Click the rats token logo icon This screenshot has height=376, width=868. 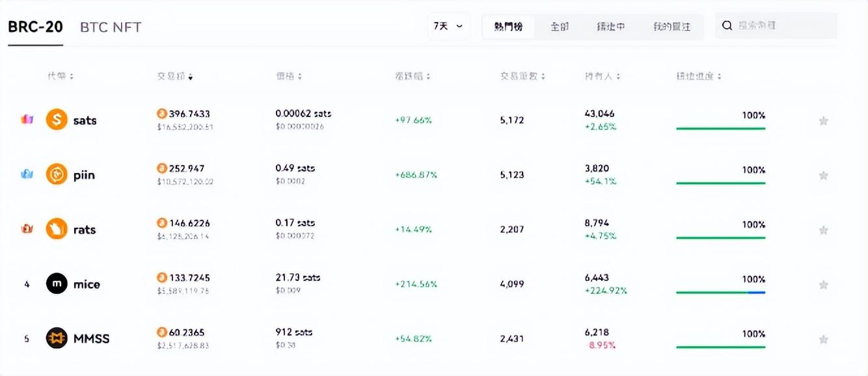[x=57, y=229]
